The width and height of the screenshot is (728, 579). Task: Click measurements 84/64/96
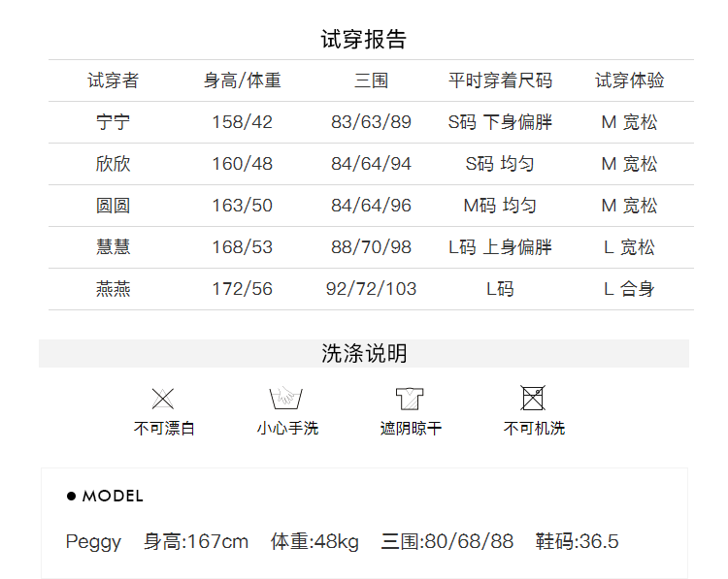pyautogui.click(x=371, y=206)
